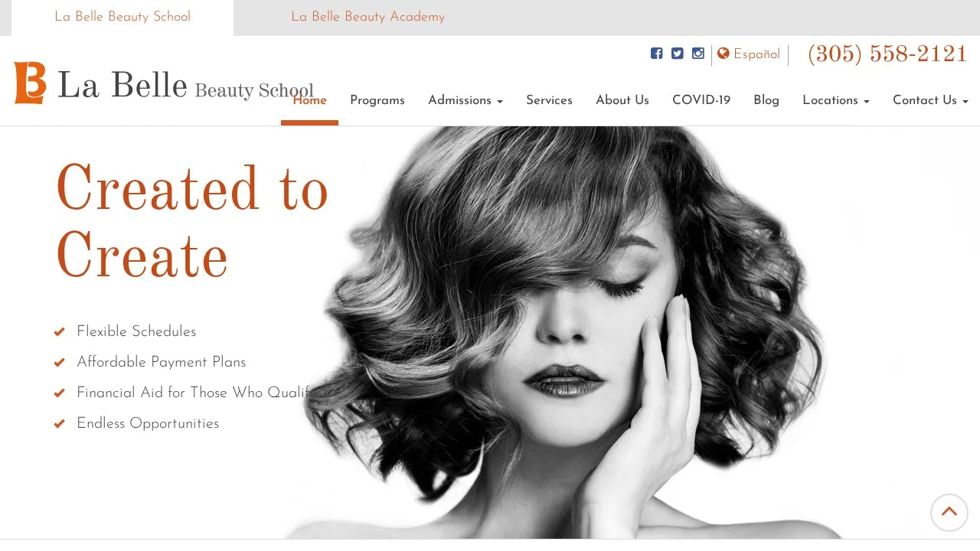980x551 pixels.
Task: Expand the Admissions dropdown menu
Action: coord(465,100)
